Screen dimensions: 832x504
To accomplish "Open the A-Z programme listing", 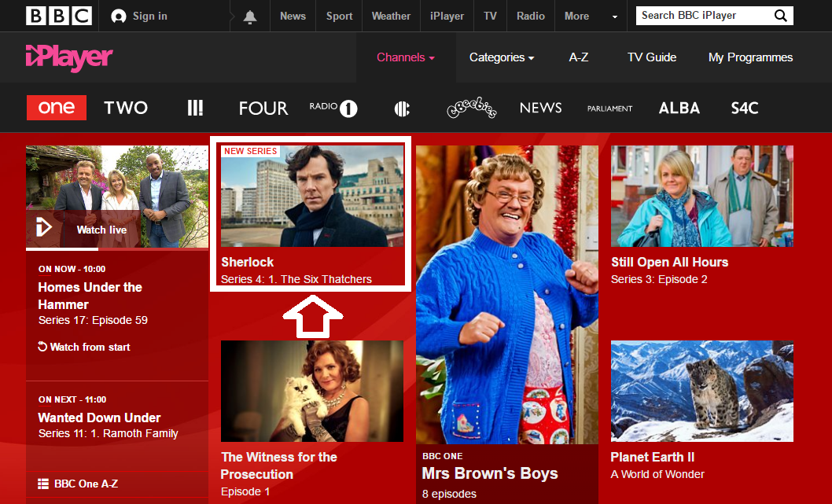I will tap(578, 57).
